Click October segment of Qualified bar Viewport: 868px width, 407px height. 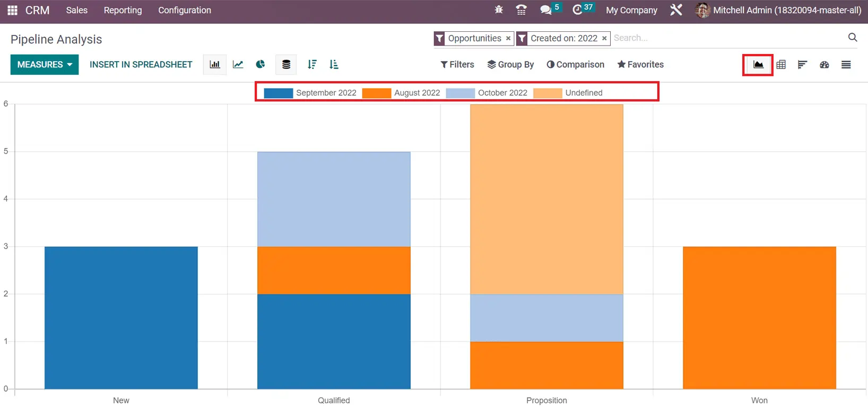334,200
